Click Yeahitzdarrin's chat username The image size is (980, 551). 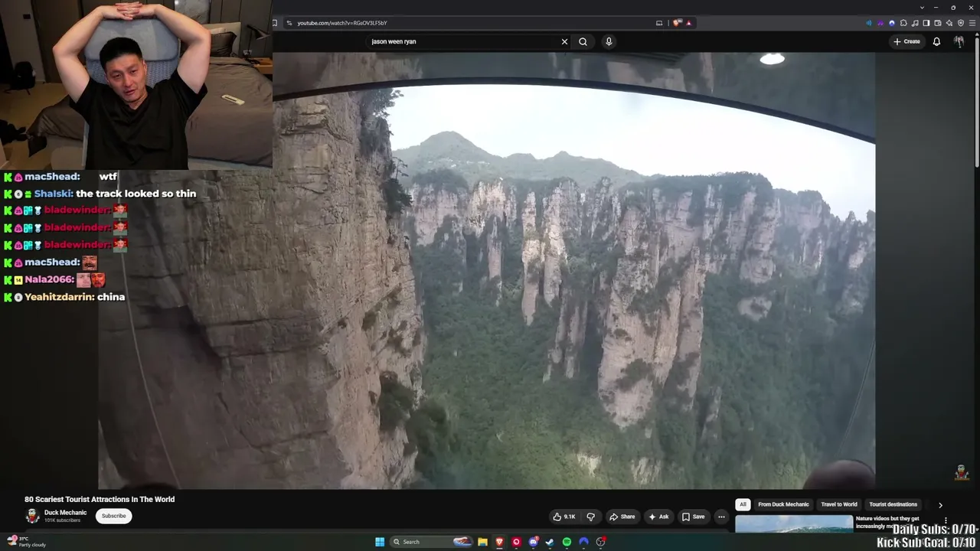tap(58, 297)
